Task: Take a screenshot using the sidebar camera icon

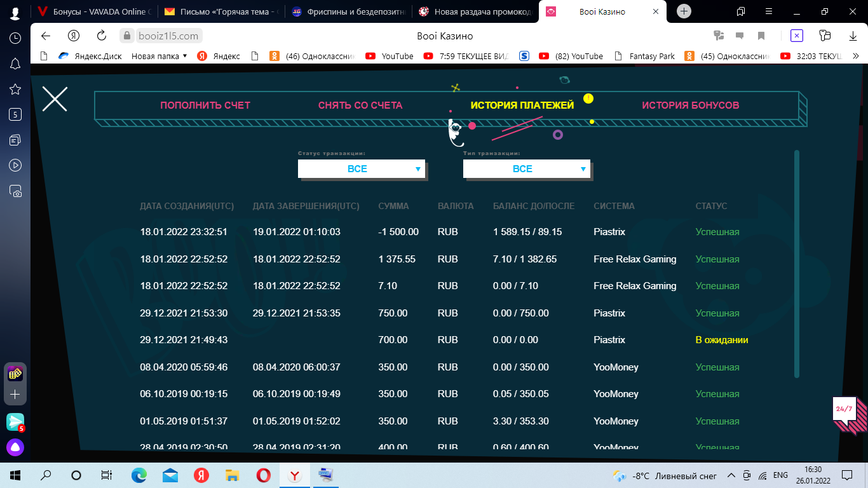Action: 15,191
